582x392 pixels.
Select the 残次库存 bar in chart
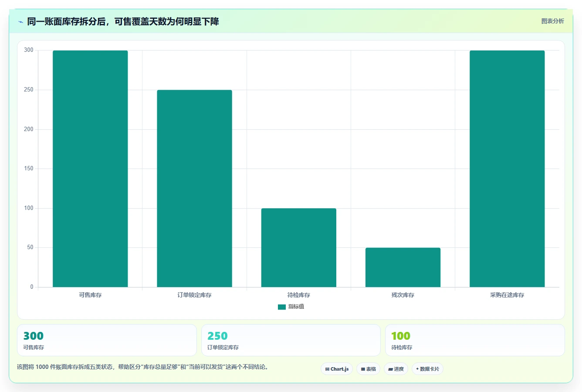pos(403,267)
